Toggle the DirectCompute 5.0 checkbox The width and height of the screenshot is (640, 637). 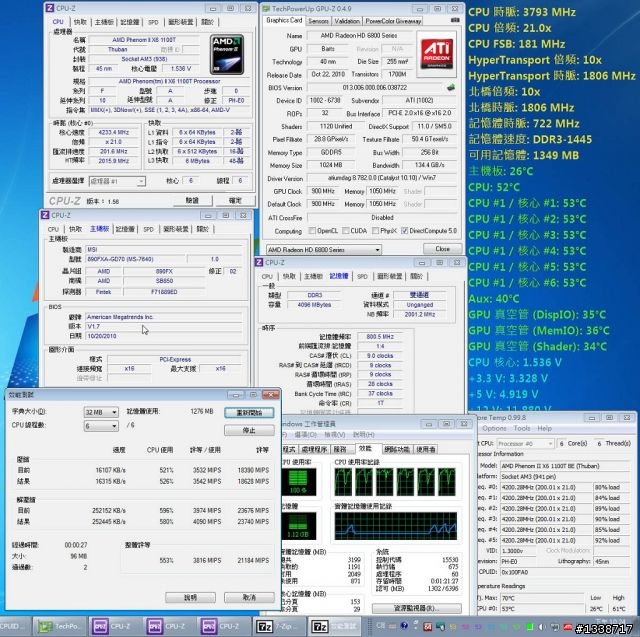tap(404, 231)
